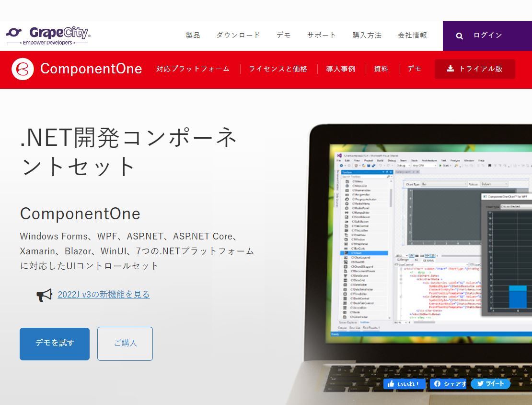Click the megaphone announcement icon

point(45,295)
